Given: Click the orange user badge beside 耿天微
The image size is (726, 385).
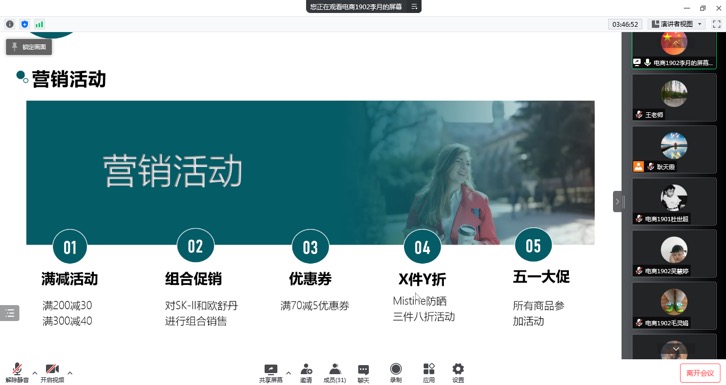Looking at the screenshot, I should tap(638, 167).
